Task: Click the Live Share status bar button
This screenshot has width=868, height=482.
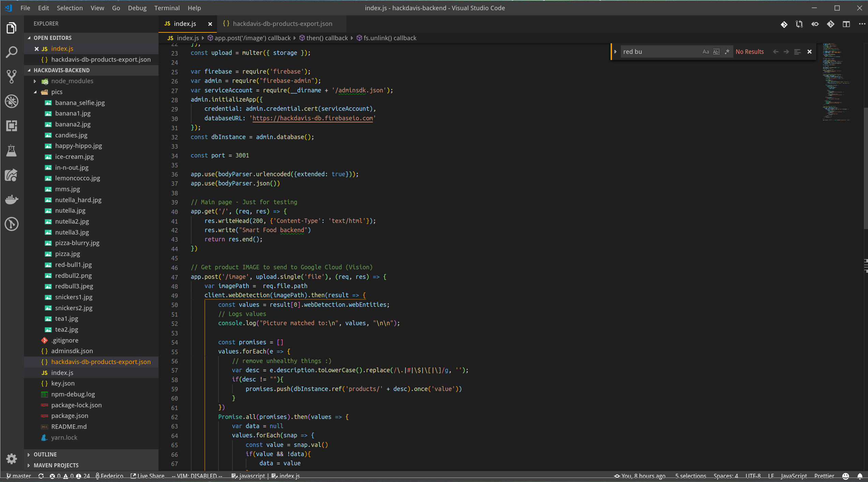Action: coord(148,476)
